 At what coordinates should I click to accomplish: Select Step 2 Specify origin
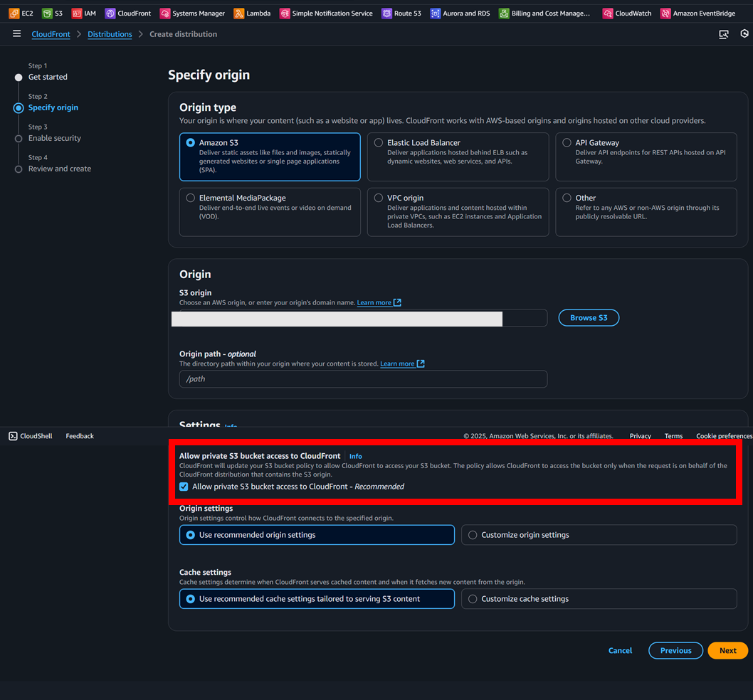click(53, 107)
